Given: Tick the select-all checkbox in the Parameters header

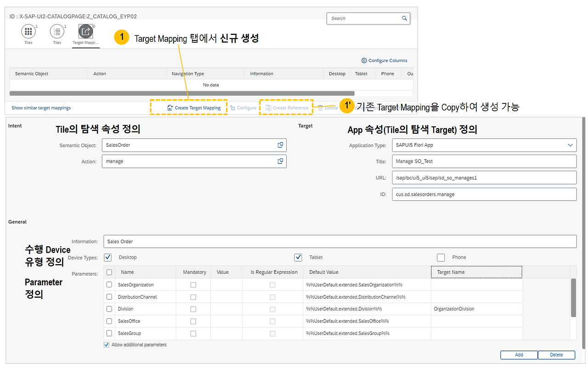Looking at the screenshot, I should 109,272.
